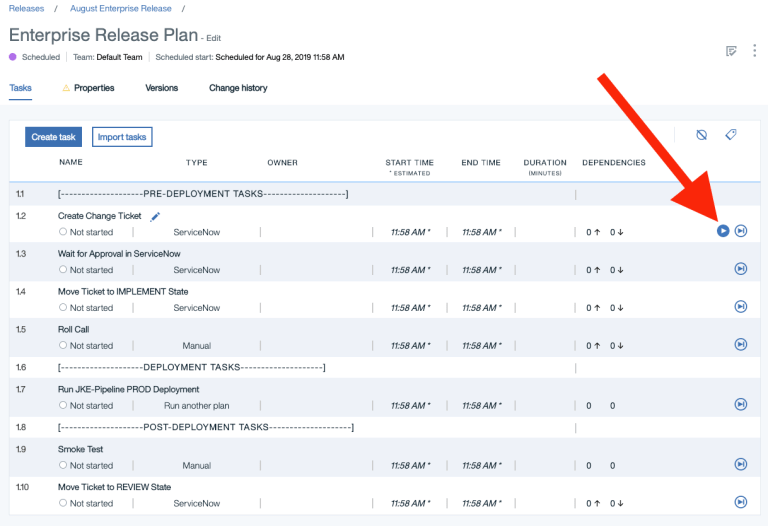Skip the Wait for Approval task

pos(741,269)
